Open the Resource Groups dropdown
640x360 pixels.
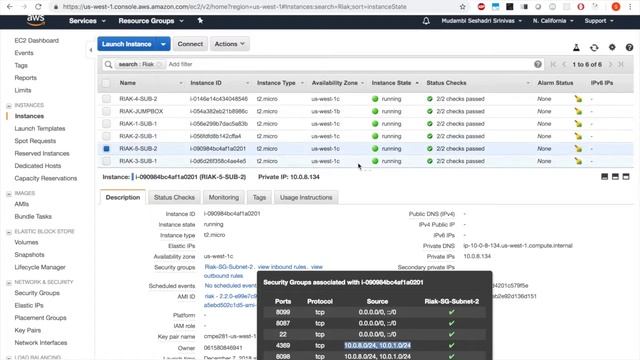151,21
